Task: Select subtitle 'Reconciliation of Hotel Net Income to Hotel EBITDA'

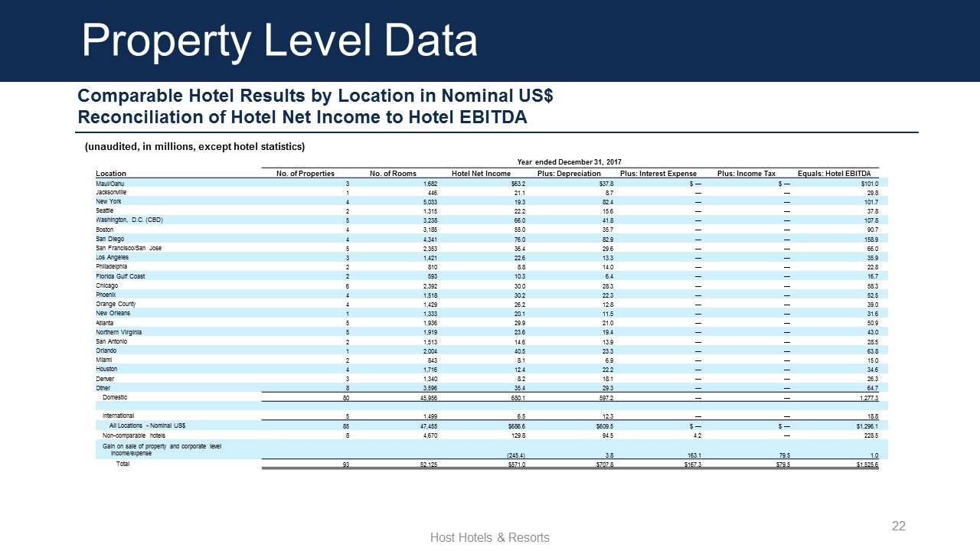Action: (302, 118)
